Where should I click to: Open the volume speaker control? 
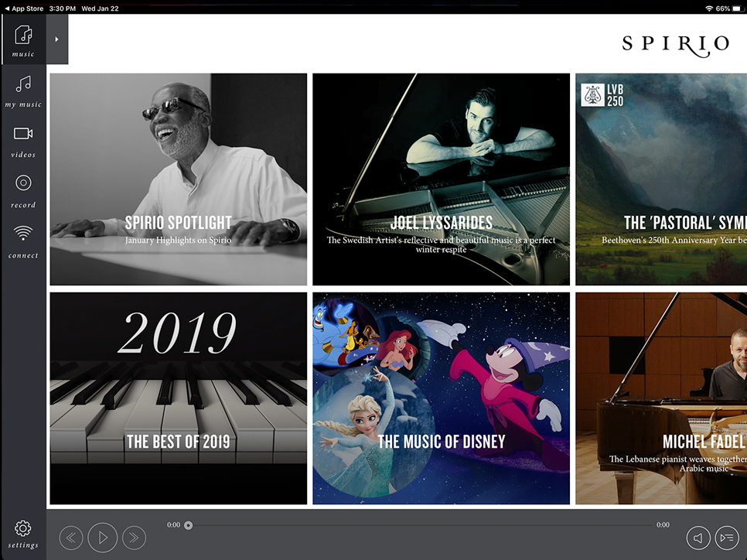[698, 538]
